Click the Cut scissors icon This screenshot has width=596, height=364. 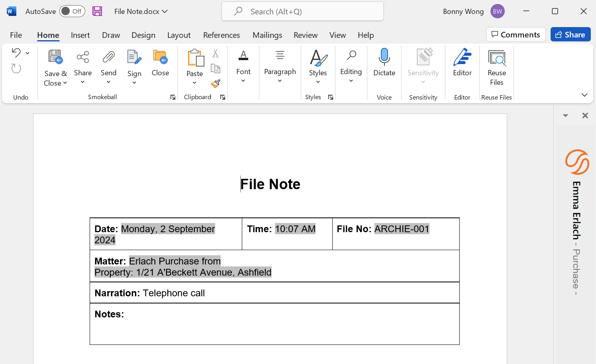[216, 53]
